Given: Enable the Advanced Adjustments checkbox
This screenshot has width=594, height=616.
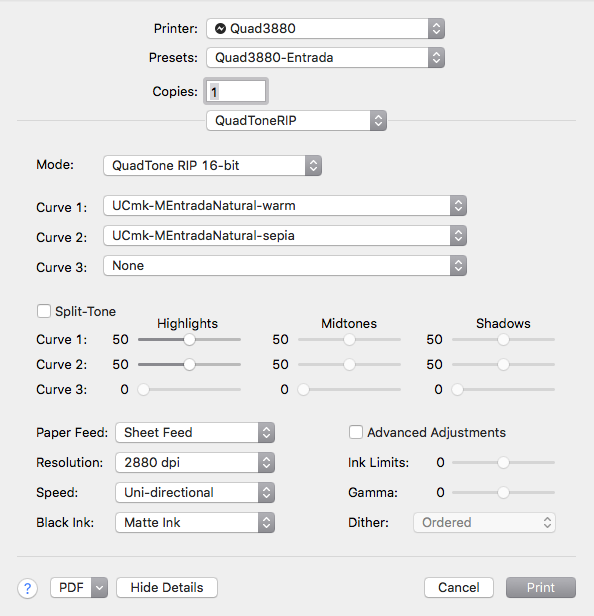Looking at the screenshot, I should 356,432.
